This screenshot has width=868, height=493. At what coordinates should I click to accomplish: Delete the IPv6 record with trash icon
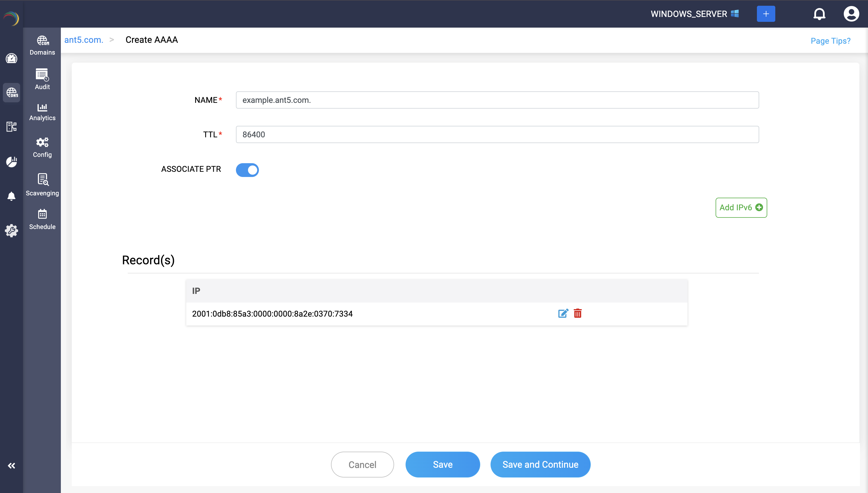(578, 313)
